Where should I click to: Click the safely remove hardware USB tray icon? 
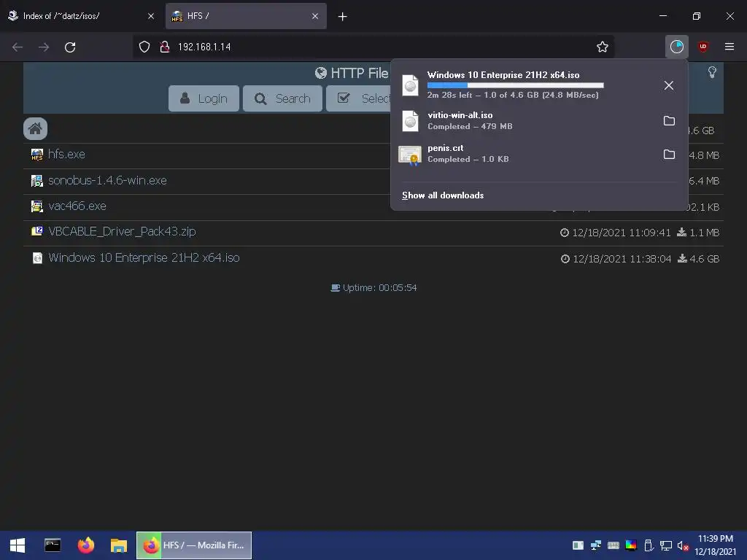[x=649, y=545]
